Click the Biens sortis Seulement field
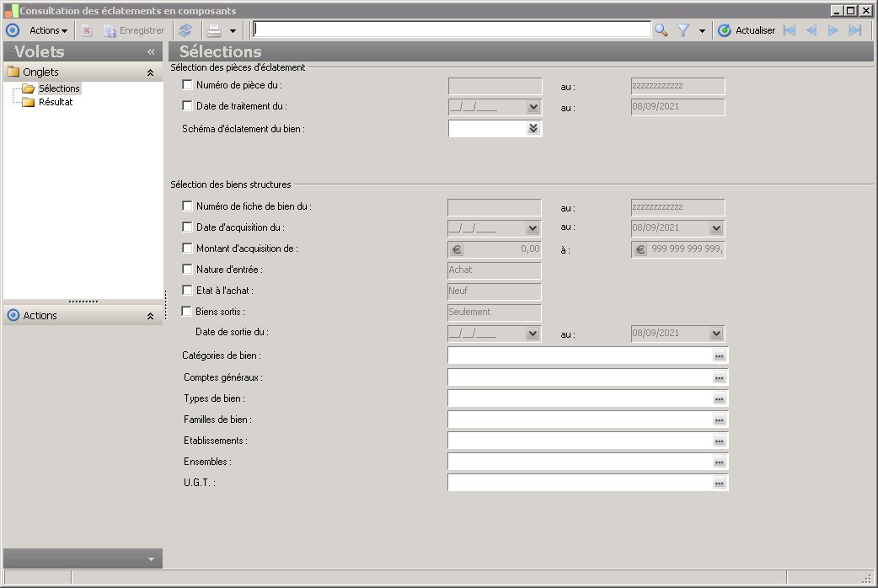 coord(495,313)
